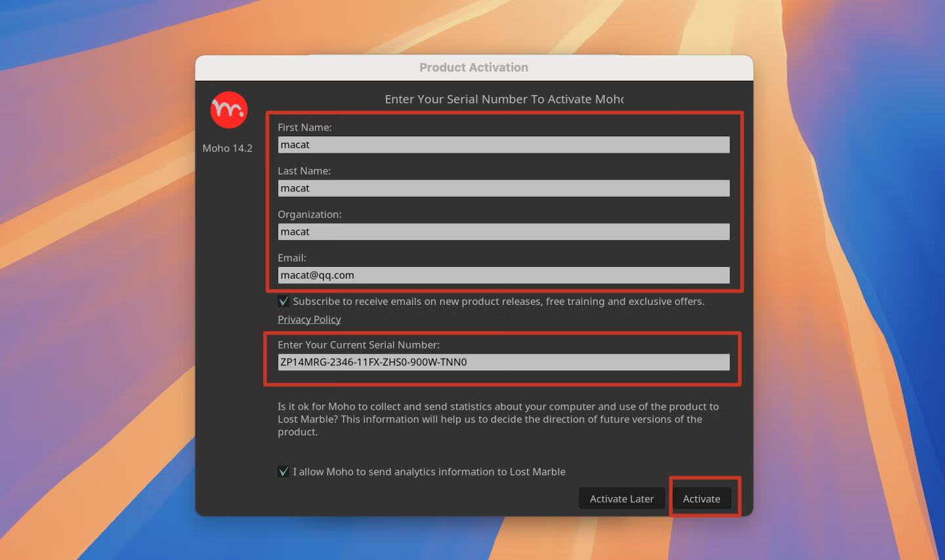Choose Activate Later
The height and width of the screenshot is (560, 945).
(x=621, y=498)
